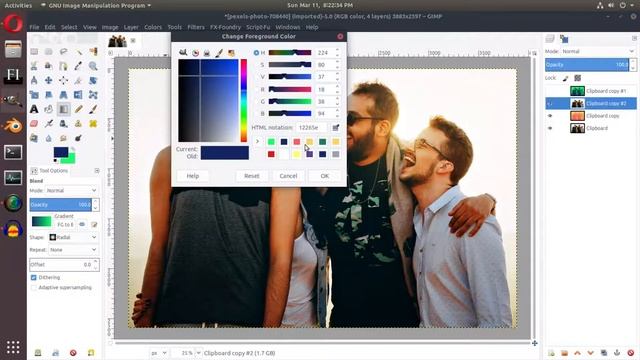Select the Move tool

[49, 80]
